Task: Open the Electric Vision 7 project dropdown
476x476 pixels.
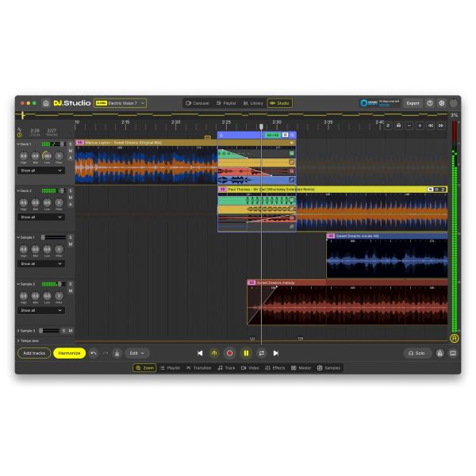Action: coord(121,103)
